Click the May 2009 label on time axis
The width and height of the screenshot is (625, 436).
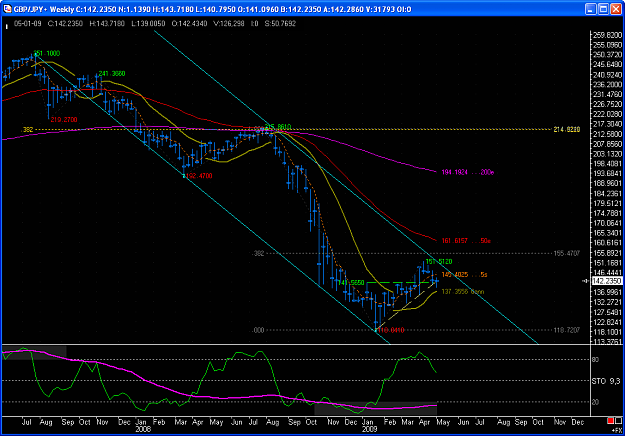[x=443, y=422]
